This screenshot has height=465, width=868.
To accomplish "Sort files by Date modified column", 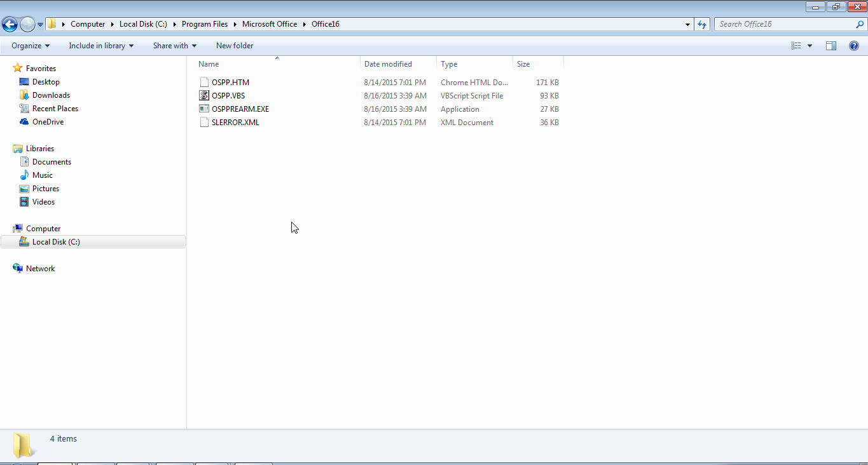I will click(388, 64).
